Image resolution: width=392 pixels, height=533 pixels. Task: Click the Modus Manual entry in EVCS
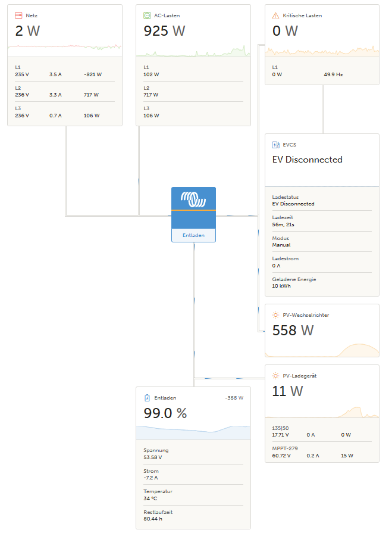coord(321,241)
